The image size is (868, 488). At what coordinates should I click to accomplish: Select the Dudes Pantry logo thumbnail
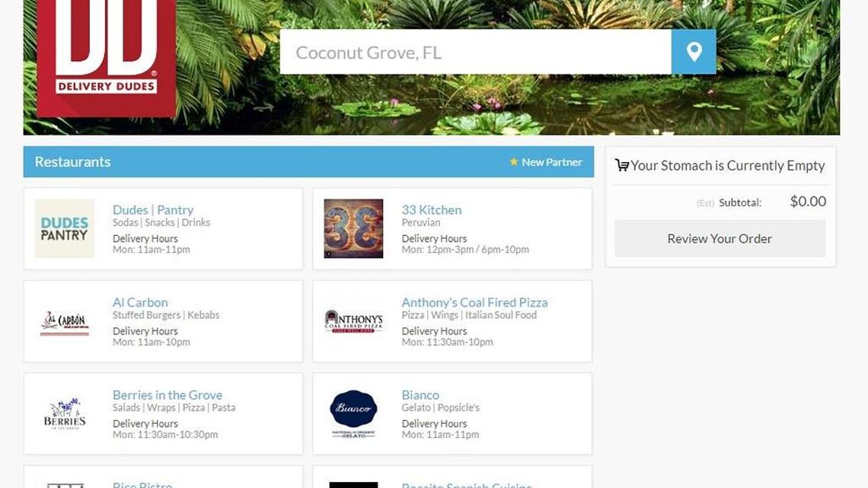pyautogui.click(x=64, y=228)
